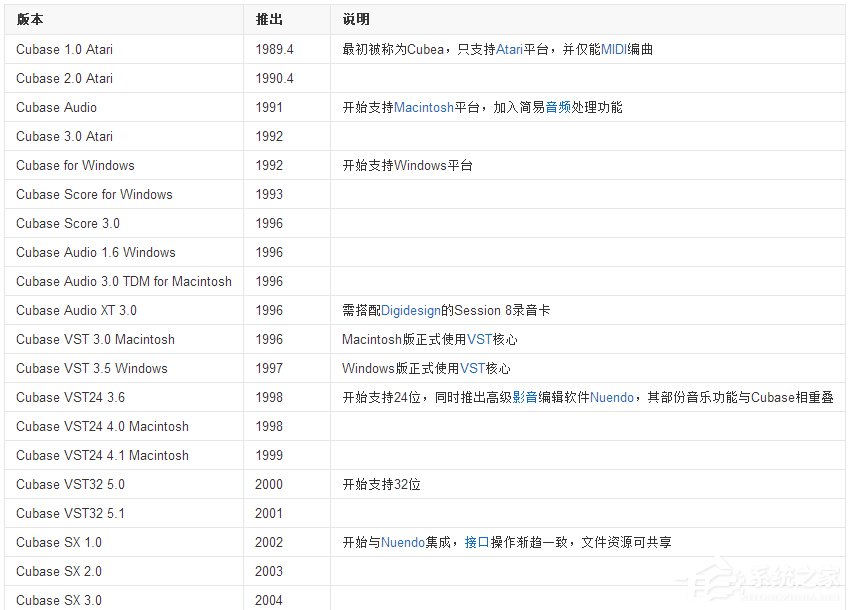The height and width of the screenshot is (610, 849).
Task: Click the Atari link in Cubase 1.0 description
Action: tap(510, 49)
